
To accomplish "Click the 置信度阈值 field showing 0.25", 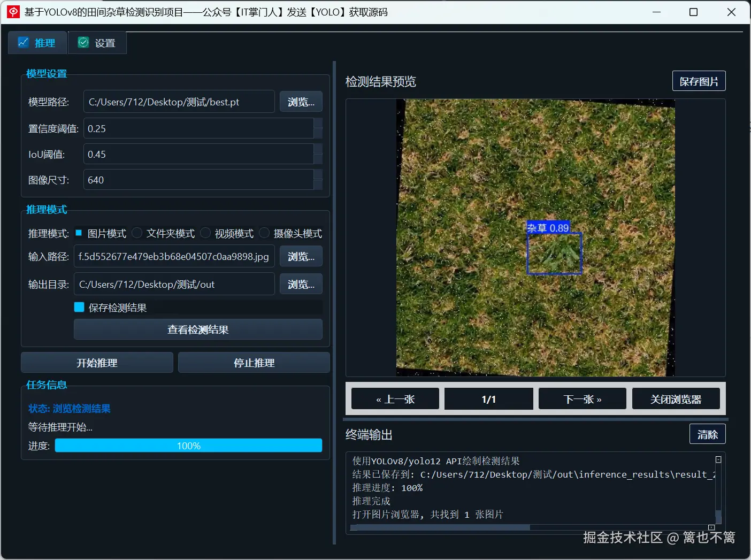I will pos(198,128).
